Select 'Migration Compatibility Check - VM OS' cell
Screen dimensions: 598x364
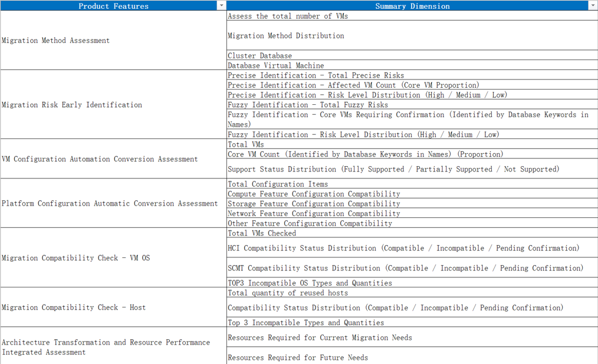pos(113,258)
